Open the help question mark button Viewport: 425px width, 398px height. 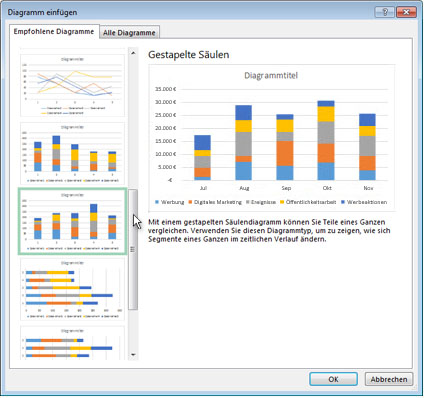(385, 12)
